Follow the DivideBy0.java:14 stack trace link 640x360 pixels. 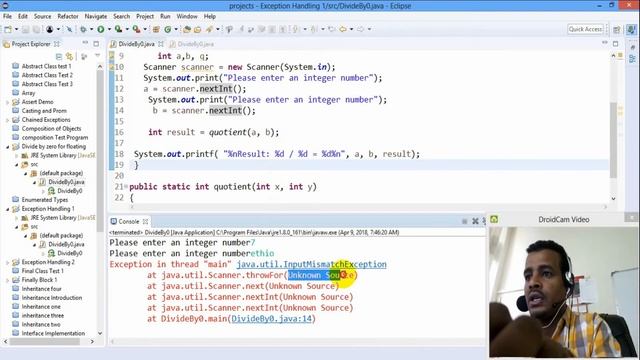click(x=271, y=319)
